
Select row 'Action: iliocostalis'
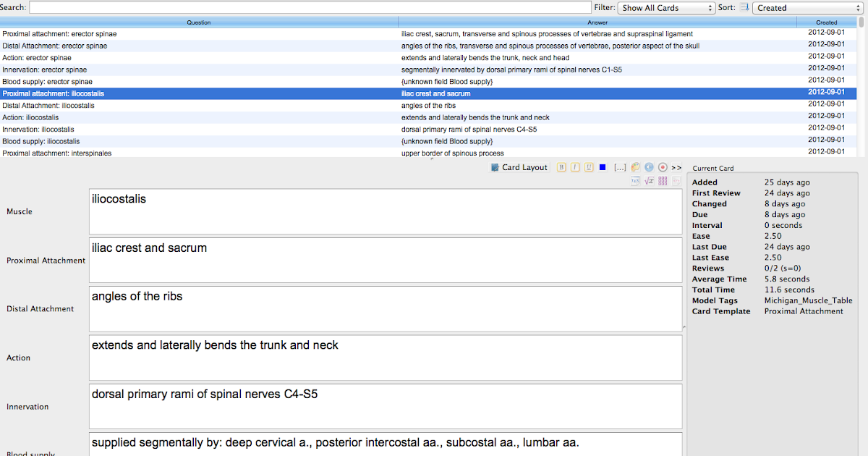tap(428, 117)
